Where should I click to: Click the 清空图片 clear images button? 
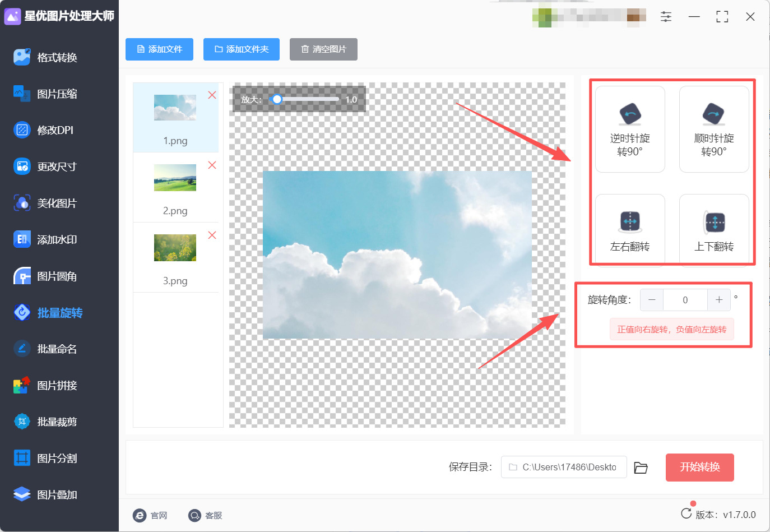[x=323, y=49]
